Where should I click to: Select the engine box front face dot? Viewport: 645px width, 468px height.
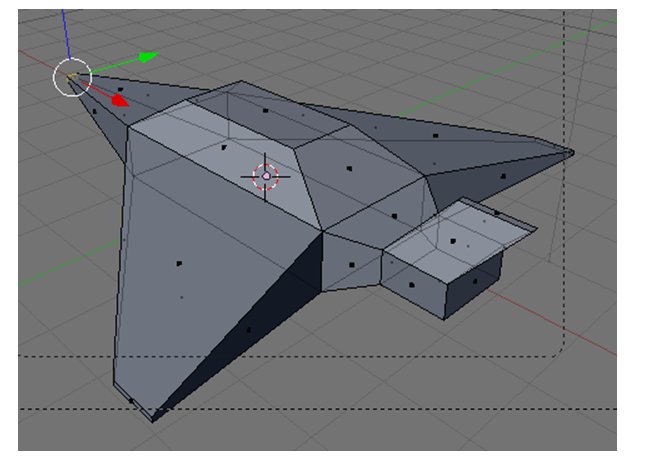(411, 282)
